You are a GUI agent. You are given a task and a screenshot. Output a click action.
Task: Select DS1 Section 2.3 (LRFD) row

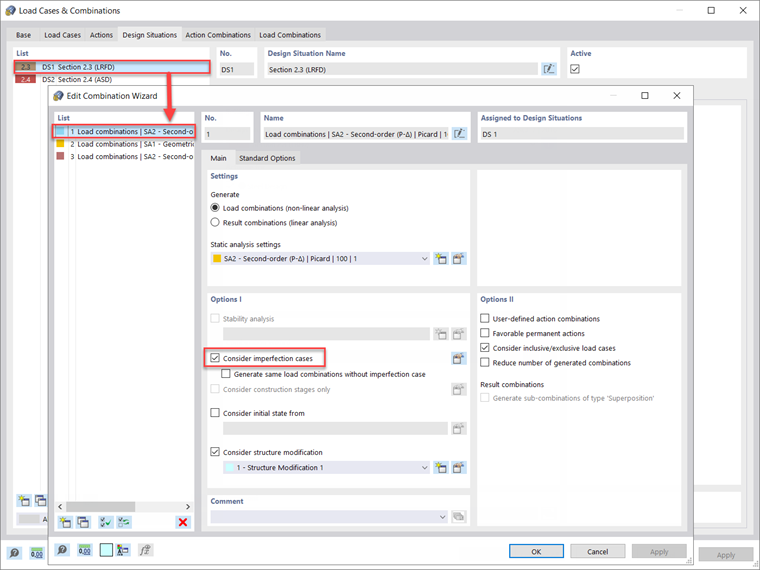[x=112, y=67]
